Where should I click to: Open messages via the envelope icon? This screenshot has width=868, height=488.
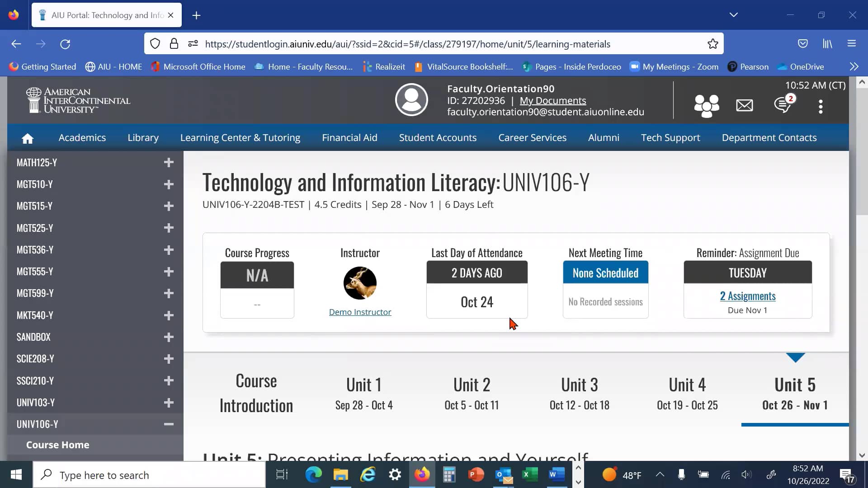744,105
